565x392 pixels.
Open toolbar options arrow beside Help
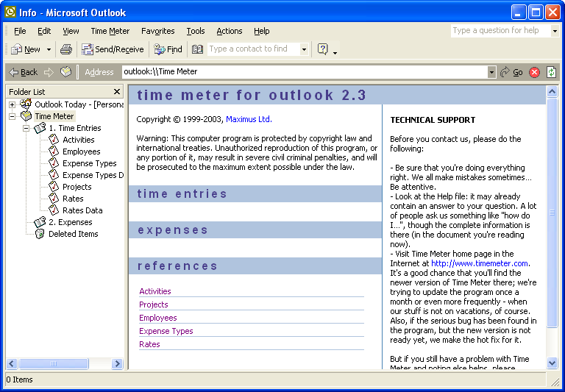pos(335,53)
